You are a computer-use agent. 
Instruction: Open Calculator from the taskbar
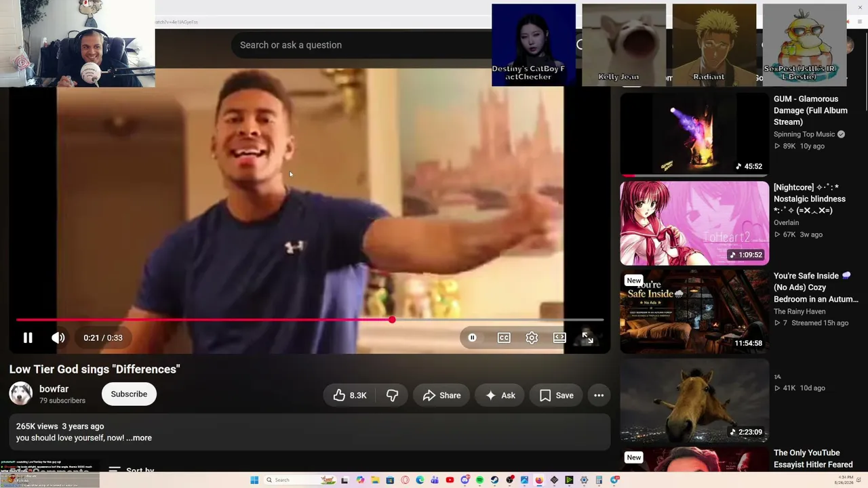(x=599, y=480)
